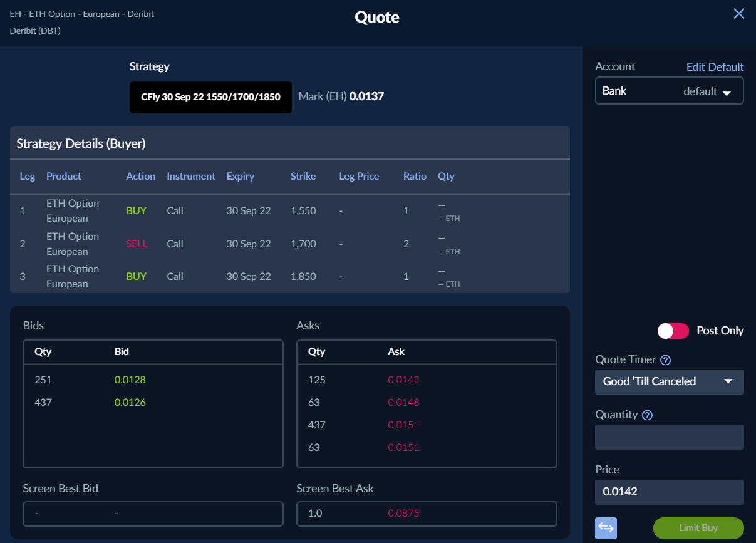Click the leg 2 SELL action
Screen dimensions: 756x543
tap(137, 244)
